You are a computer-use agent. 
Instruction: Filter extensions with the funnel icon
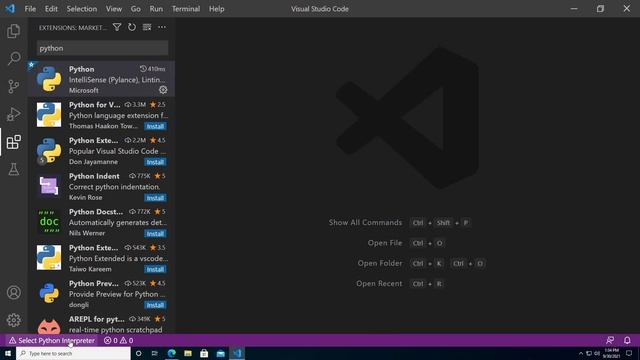pos(117,27)
